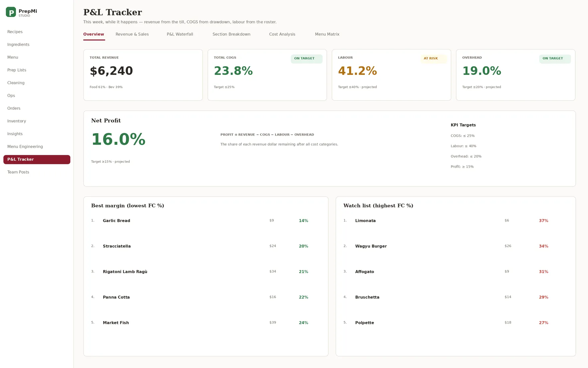Click Wagyu Burger's 34% food cost
588x368 pixels.
click(x=544, y=246)
